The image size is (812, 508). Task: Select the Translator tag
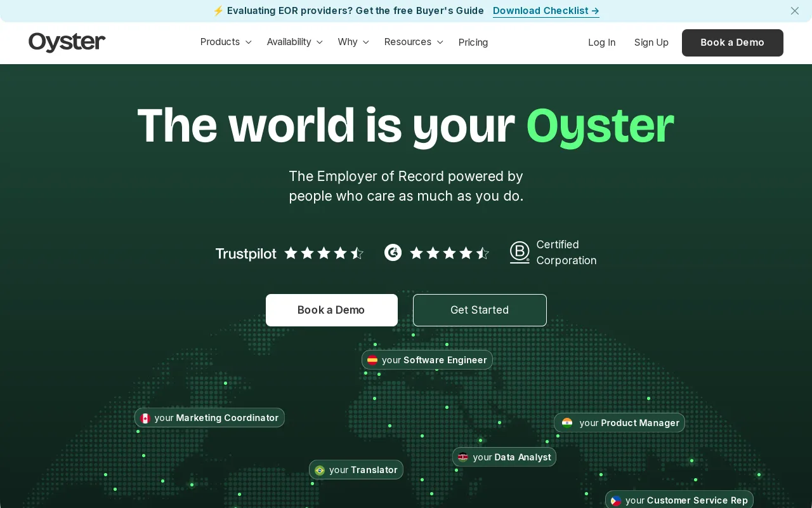[x=356, y=470]
